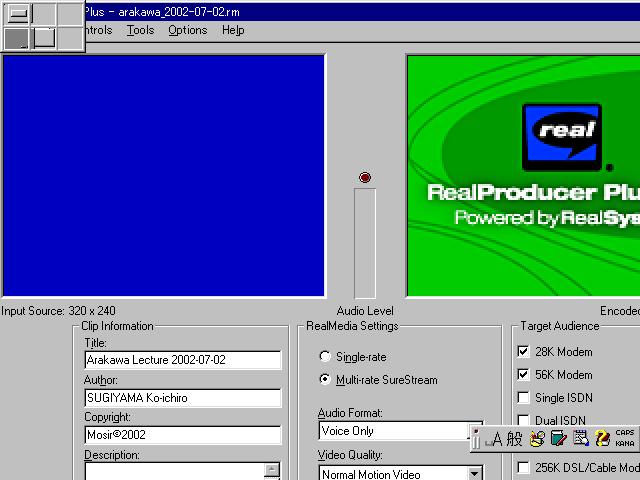This screenshot has height=480, width=640.
Task: Click the Author field 'SUGIYAMA Ko-ichiro'
Action: point(183,398)
